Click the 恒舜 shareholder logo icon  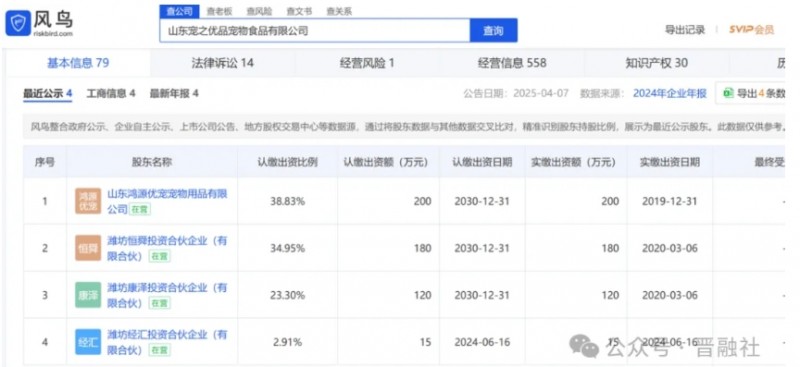tap(88, 248)
